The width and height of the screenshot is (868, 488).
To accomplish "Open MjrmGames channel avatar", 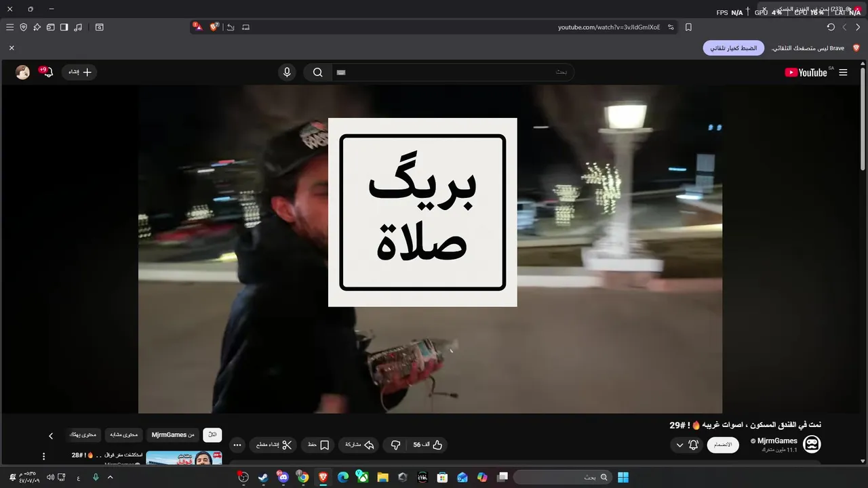I will 812,444.
